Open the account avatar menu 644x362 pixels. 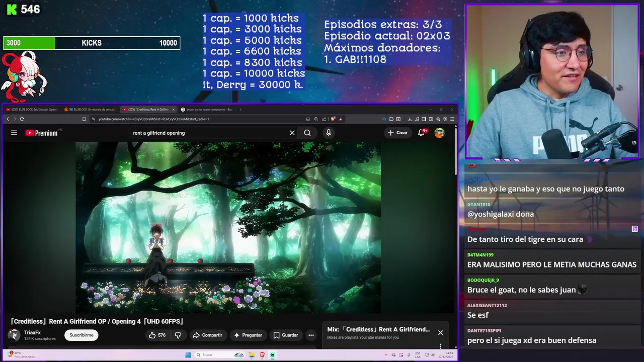click(439, 133)
